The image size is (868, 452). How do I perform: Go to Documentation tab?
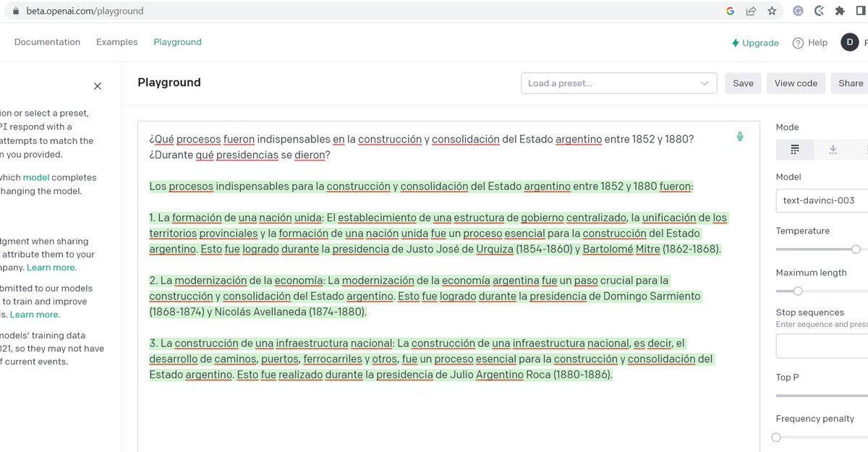click(x=47, y=42)
